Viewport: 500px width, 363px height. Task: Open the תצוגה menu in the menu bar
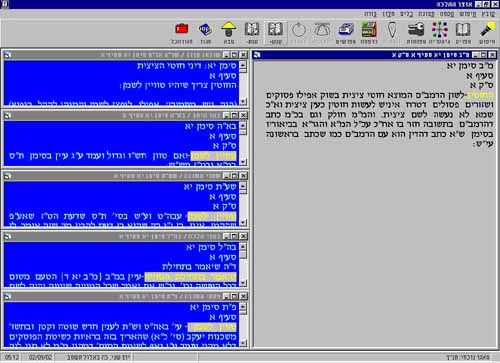point(426,14)
